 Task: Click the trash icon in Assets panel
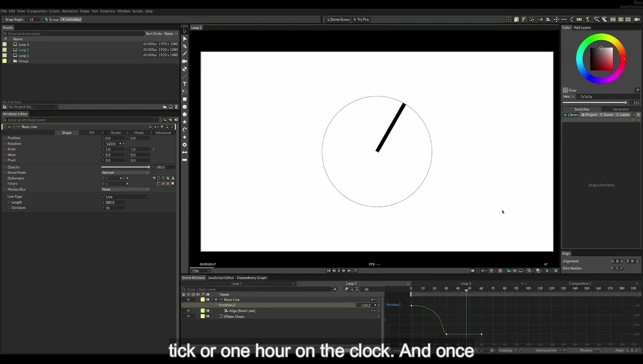tap(176, 107)
